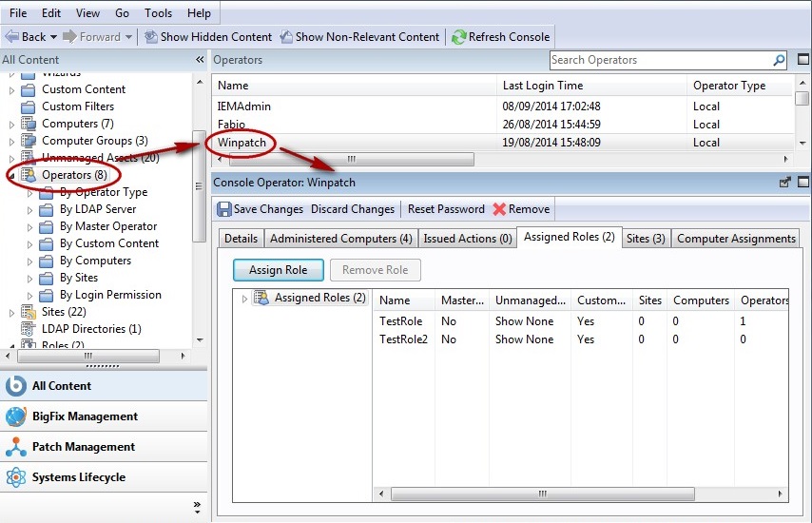The height and width of the screenshot is (523, 812).
Task: Click the Forward arrow icon
Action: [x=69, y=37]
